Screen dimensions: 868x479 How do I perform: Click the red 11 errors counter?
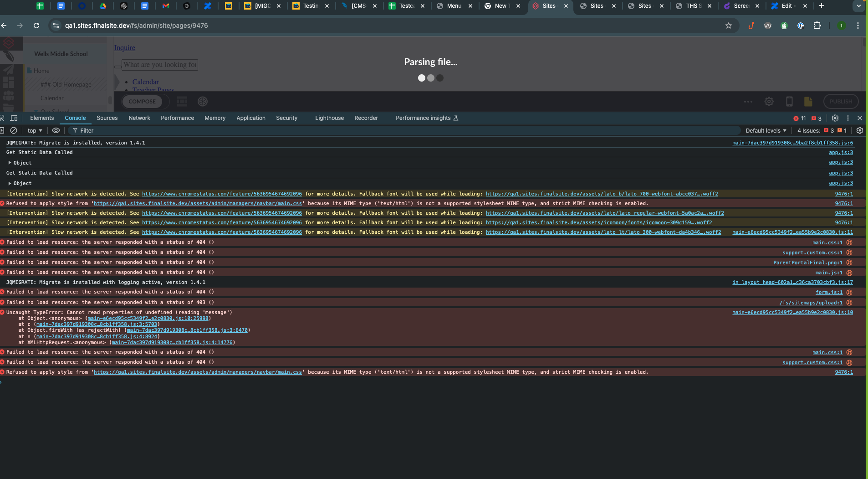tap(800, 118)
